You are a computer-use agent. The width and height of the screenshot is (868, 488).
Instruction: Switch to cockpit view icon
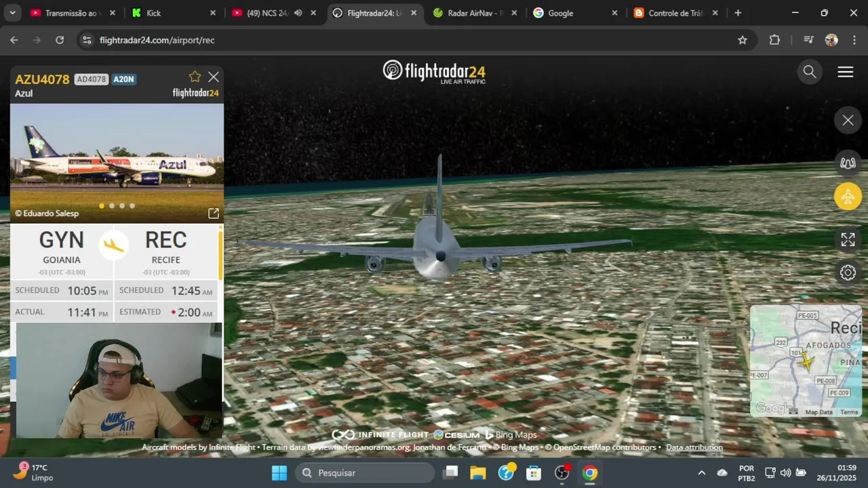click(848, 163)
